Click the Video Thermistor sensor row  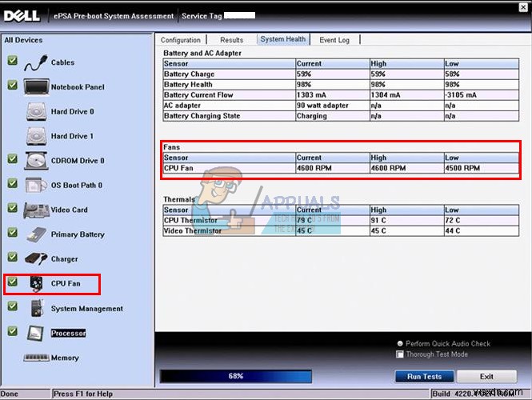pyautogui.click(x=341, y=231)
